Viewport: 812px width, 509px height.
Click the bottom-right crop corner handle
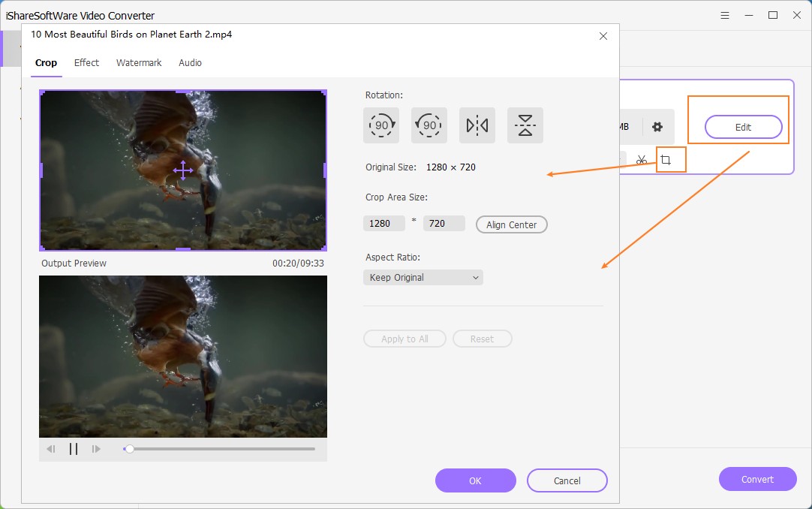(324, 248)
